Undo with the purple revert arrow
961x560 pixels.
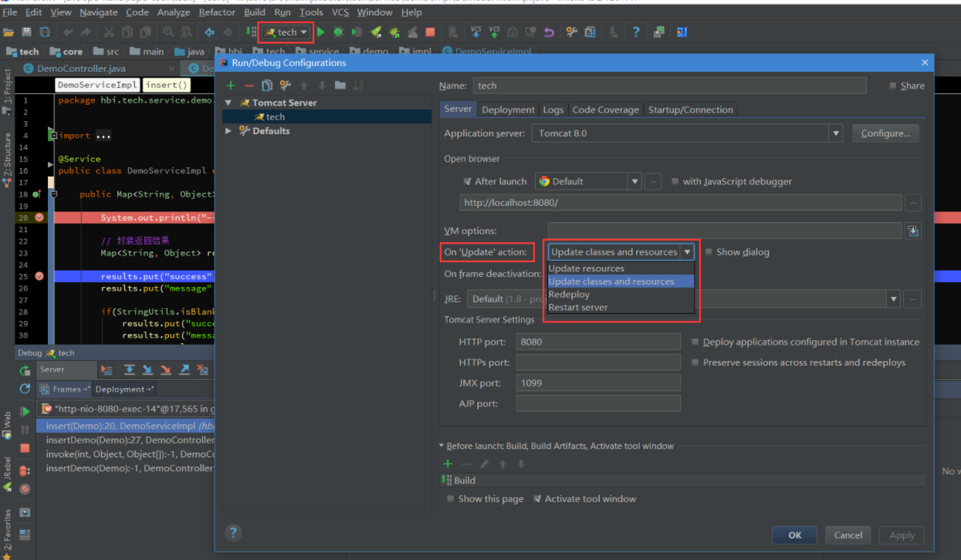tap(549, 32)
